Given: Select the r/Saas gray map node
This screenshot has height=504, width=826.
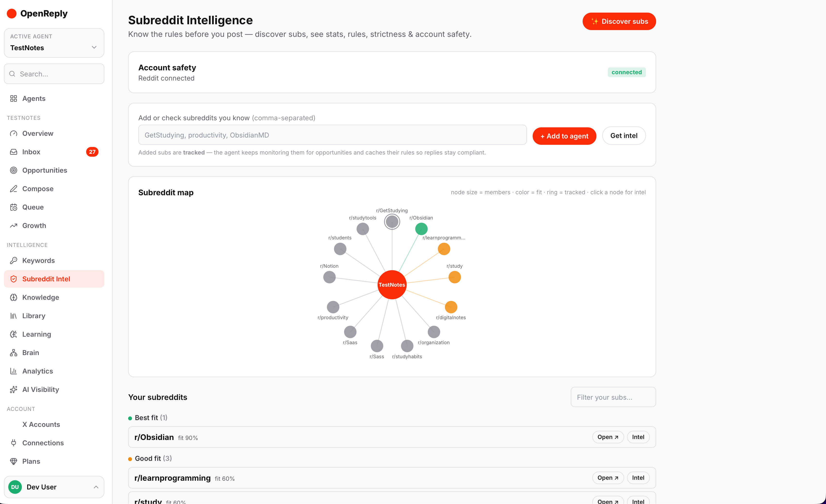Looking at the screenshot, I should tap(350, 332).
